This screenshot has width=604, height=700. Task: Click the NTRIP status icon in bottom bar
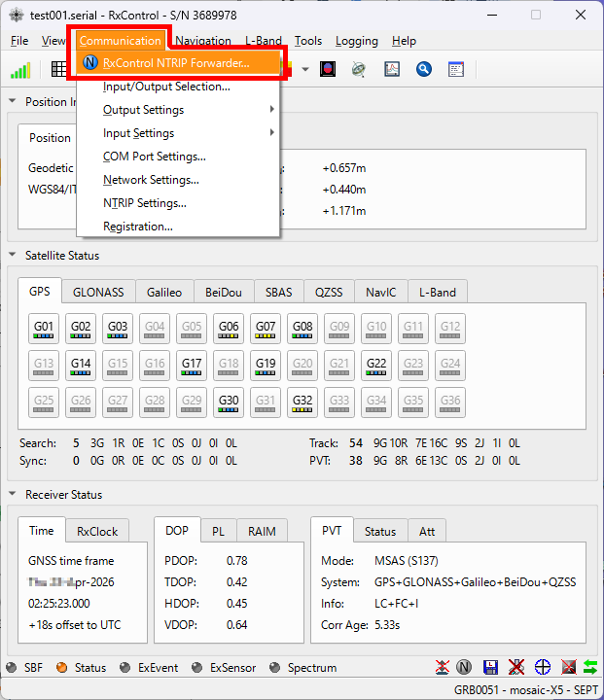click(x=465, y=668)
